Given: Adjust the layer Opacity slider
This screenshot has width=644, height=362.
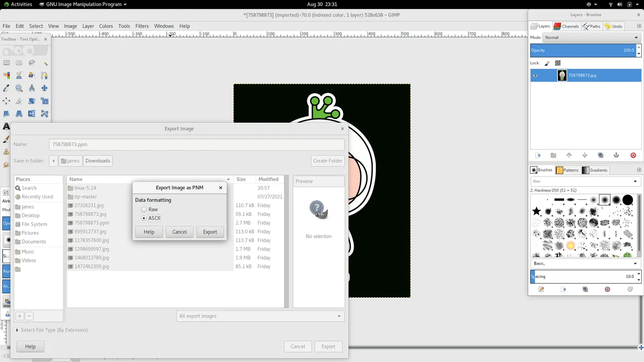Looking at the screenshot, I should pyautogui.click(x=583, y=50).
